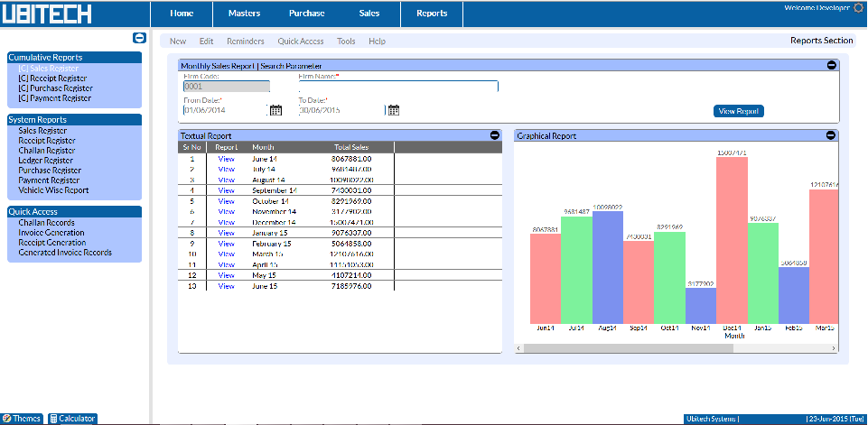Open the Masters menu tab

pyautogui.click(x=244, y=14)
